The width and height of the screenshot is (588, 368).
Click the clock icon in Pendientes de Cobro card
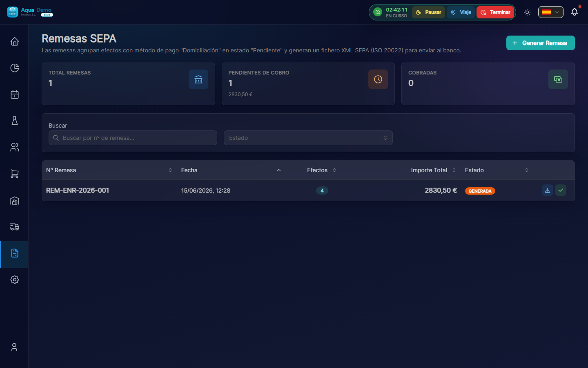(378, 79)
